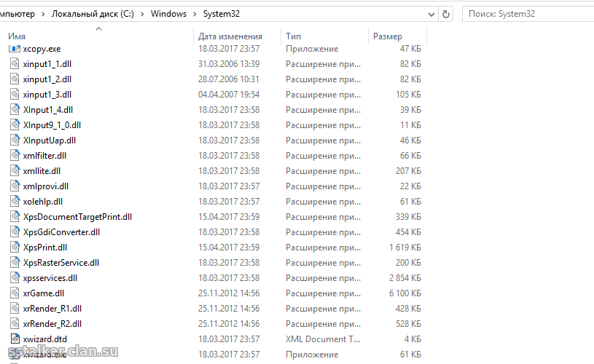594x364 pixels.
Task: Click the date 04.04.2007 19:54
Action: click(229, 95)
